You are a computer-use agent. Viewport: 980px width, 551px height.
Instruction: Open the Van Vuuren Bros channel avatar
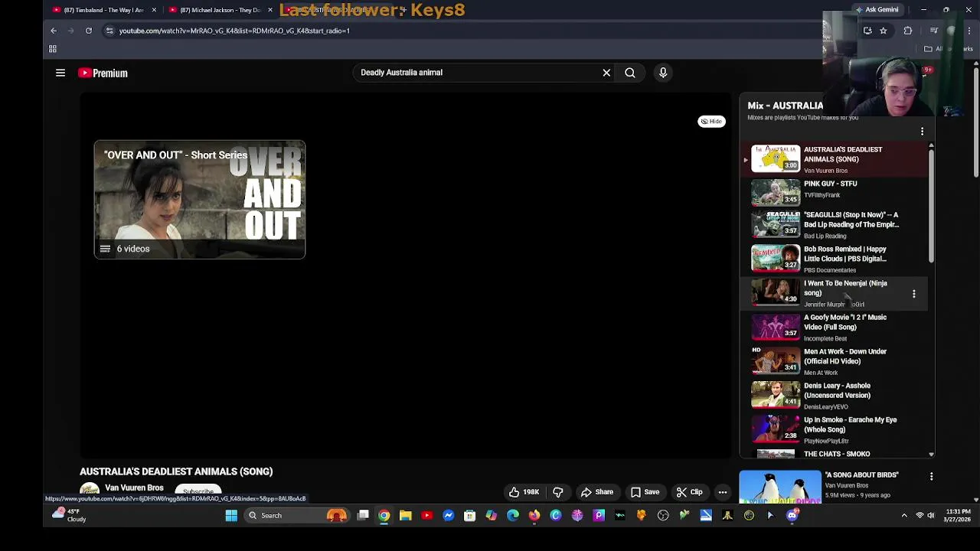pyautogui.click(x=90, y=491)
